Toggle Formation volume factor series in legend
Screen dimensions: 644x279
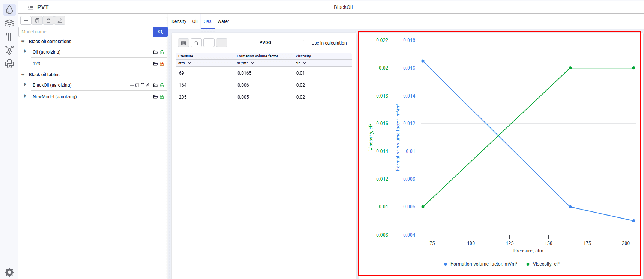point(480,264)
